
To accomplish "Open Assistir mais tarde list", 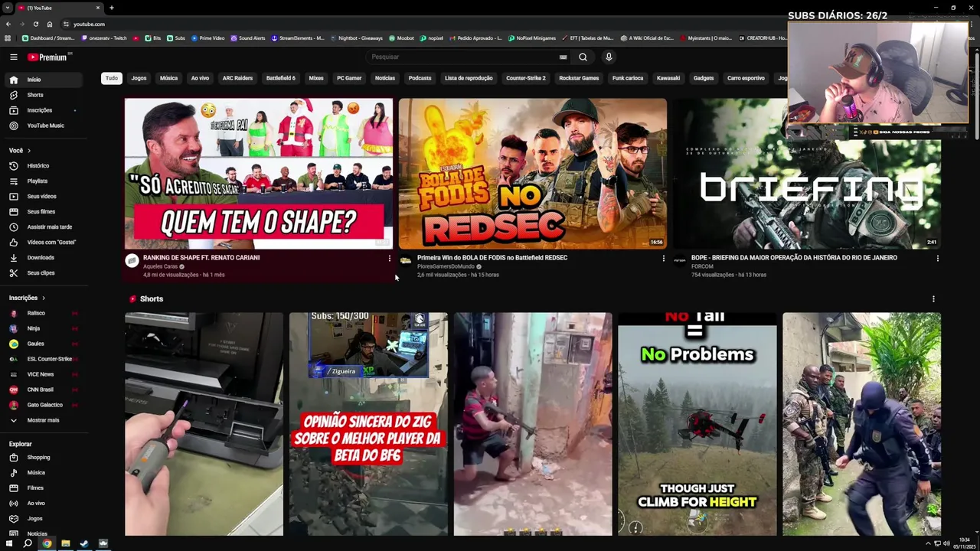I will (44, 227).
